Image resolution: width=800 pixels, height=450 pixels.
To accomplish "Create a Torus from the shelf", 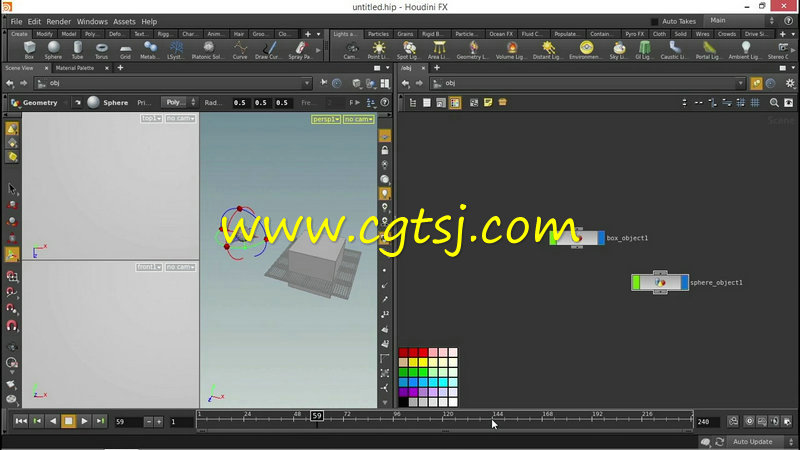I will pyautogui.click(x=101, y=50).
